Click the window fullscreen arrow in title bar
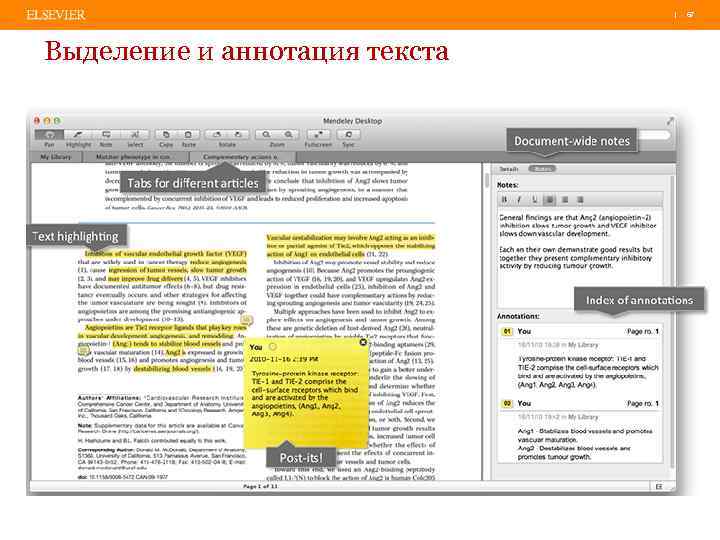The width and height of the screenshot is (720, 540). tap(670, 121)
